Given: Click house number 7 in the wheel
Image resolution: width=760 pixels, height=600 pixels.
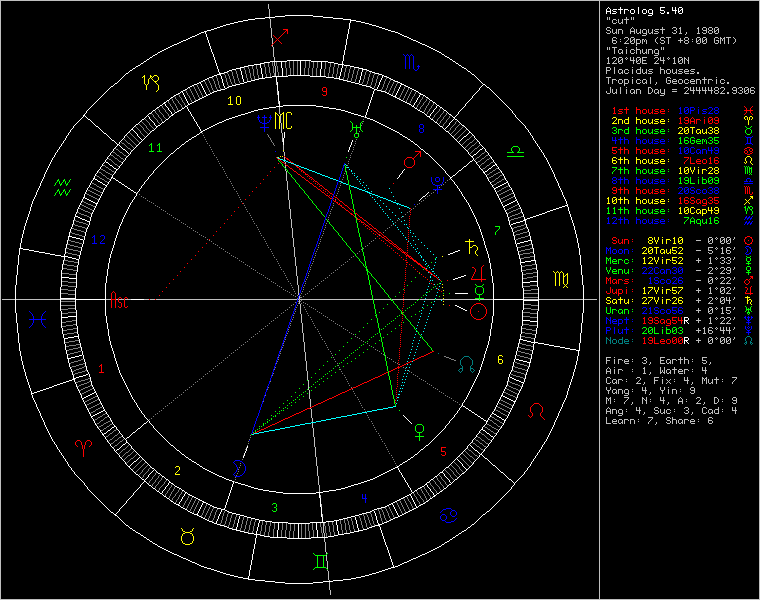Looking at the screenshot, I should 497,231.
